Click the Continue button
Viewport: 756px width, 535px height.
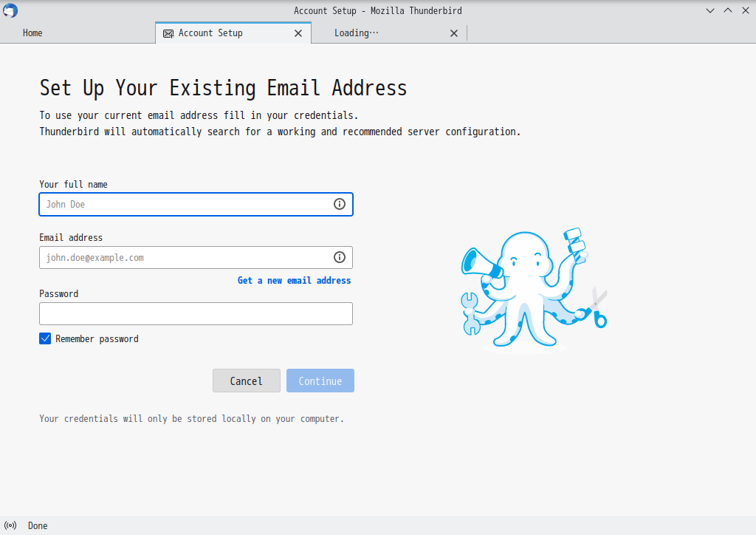pos(320,381)
